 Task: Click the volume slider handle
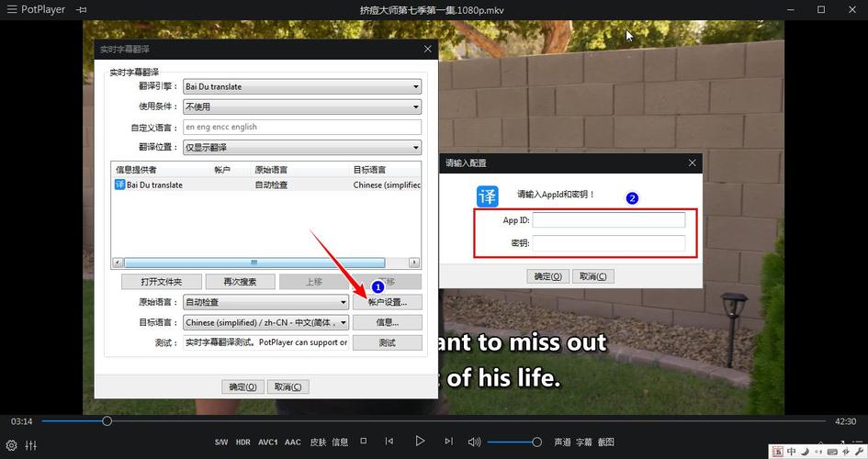point(536,442)
